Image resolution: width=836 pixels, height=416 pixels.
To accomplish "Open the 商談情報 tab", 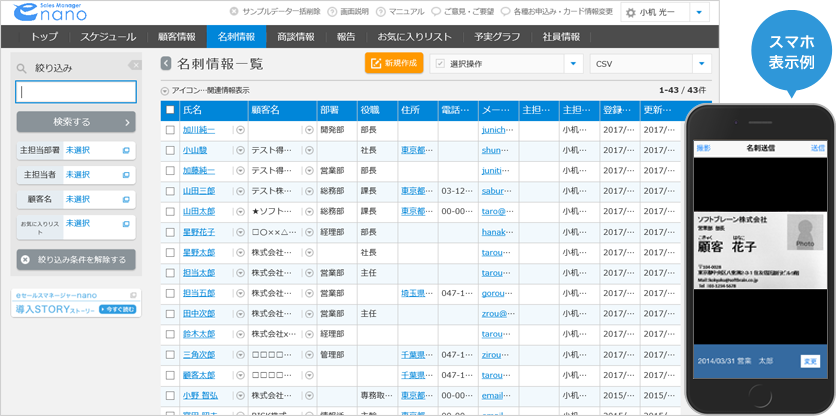I will click(296, 37).
